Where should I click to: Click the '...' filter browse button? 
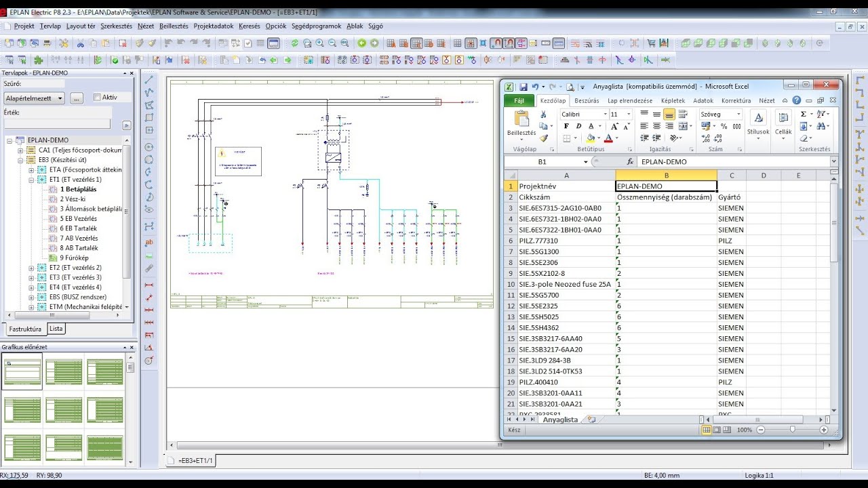click(77, 98)
